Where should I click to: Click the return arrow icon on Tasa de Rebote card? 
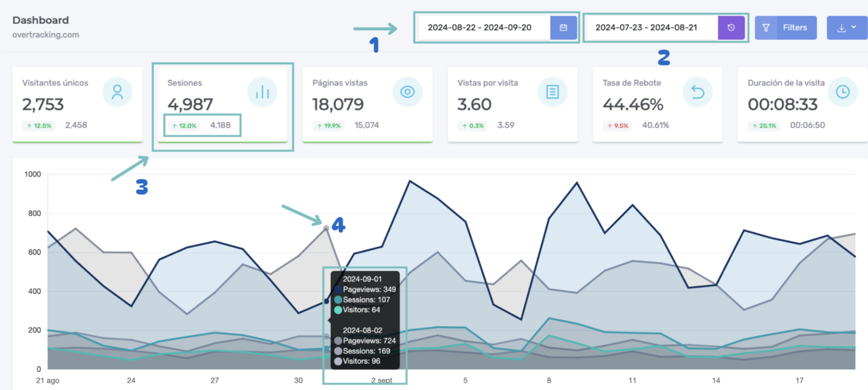click(x=697, y=92)
